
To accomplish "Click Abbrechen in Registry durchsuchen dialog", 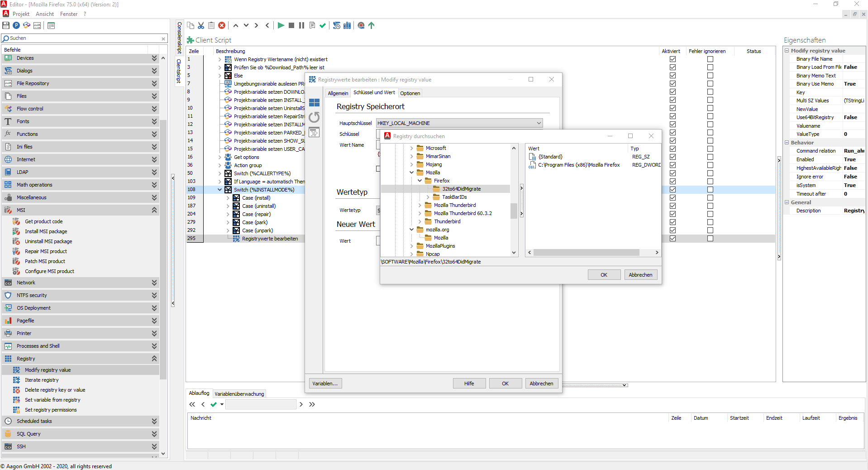I will [641, 275].
